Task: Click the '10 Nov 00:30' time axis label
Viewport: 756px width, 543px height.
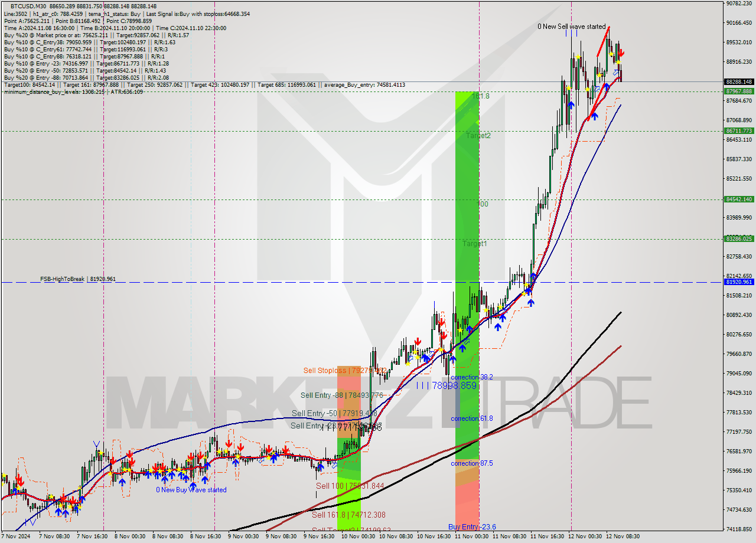Action: [x=357, y=537]
